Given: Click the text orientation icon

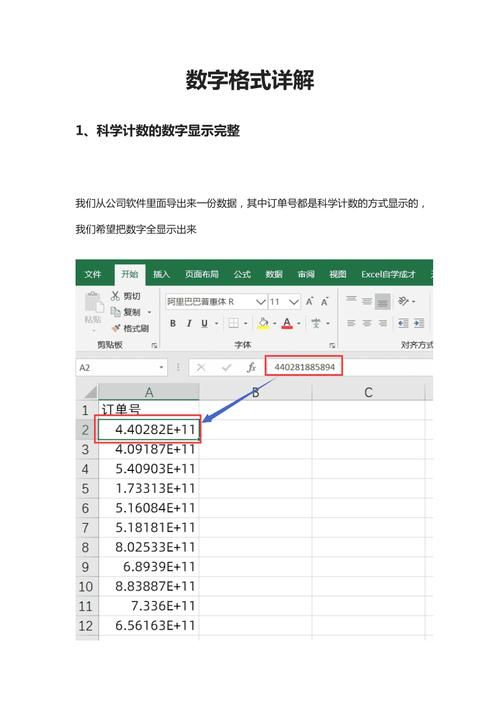Looking at the screenshot, I should click(403, 300).
